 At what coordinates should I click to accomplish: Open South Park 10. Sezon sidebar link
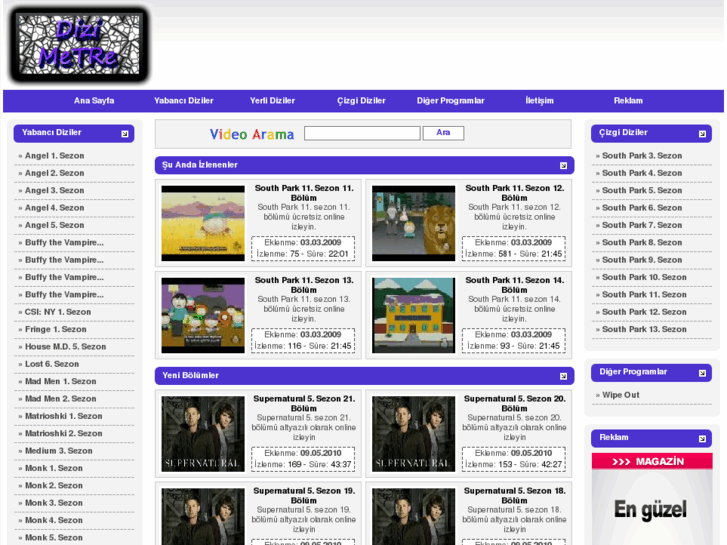(x=644, y=277)
